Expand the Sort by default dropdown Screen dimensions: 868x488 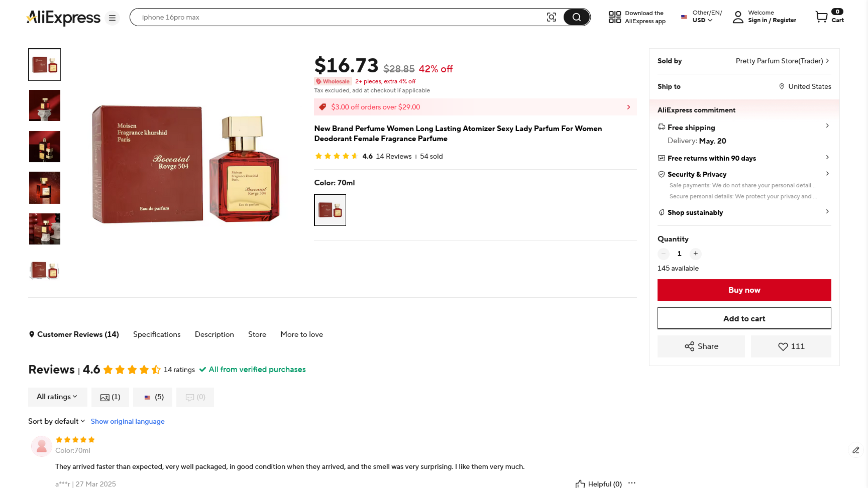coord(57,421)
